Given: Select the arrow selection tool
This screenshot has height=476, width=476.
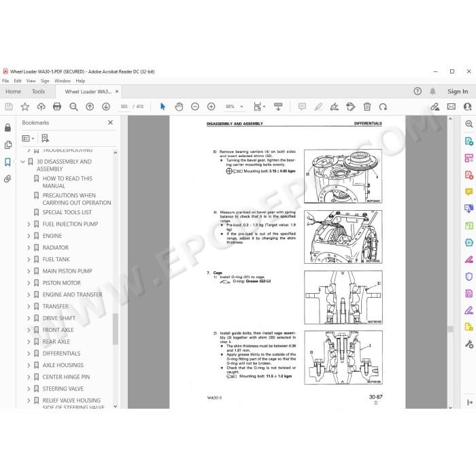Looking at the screenshot, I should (x=163, y=107).
